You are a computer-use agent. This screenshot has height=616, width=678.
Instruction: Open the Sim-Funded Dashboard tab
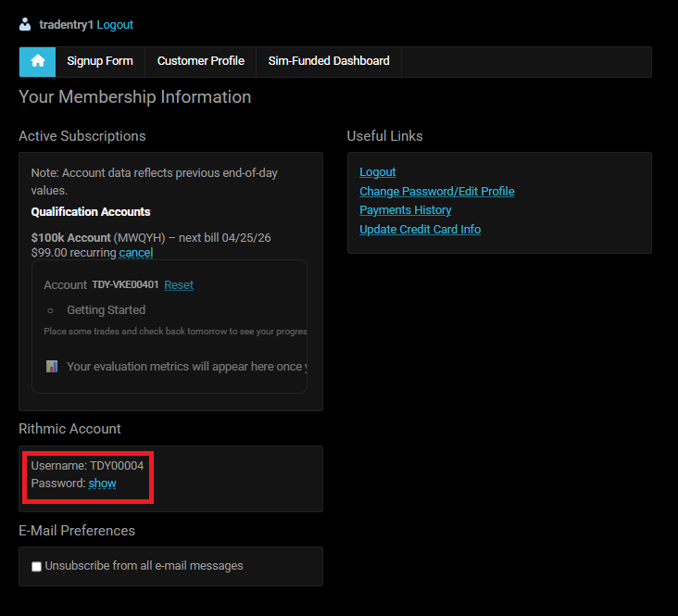pos(329,61)
